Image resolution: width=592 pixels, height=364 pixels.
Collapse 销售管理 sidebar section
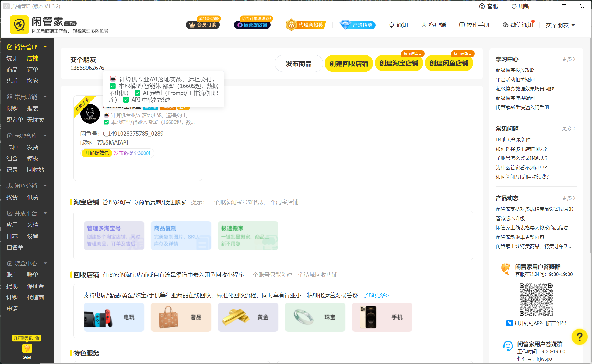pos(45,47)
